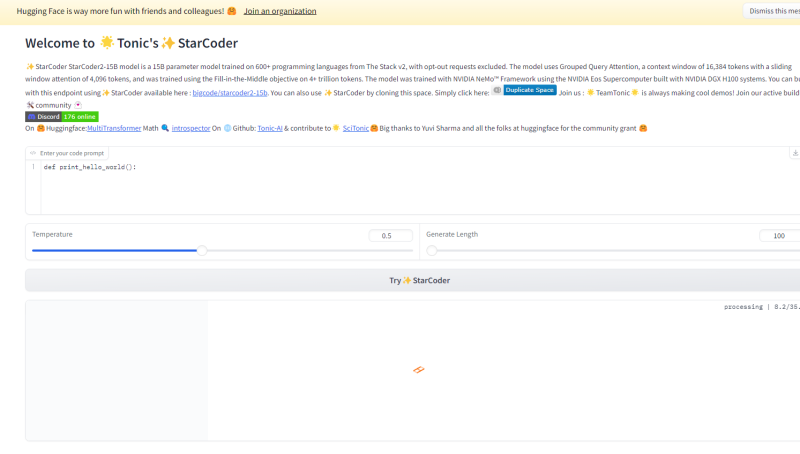Click the 'Welcome to Tonic's StarCoder' heading

pyautogui.click(x=132, y=43)
